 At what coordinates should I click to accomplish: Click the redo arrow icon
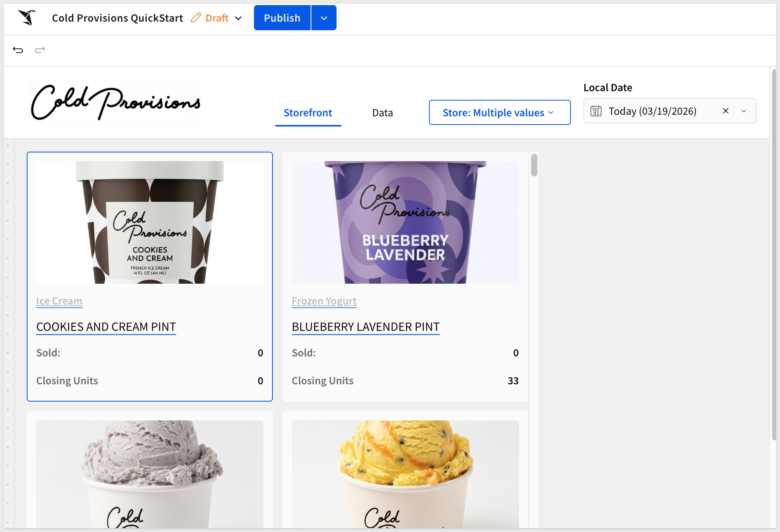40,50
